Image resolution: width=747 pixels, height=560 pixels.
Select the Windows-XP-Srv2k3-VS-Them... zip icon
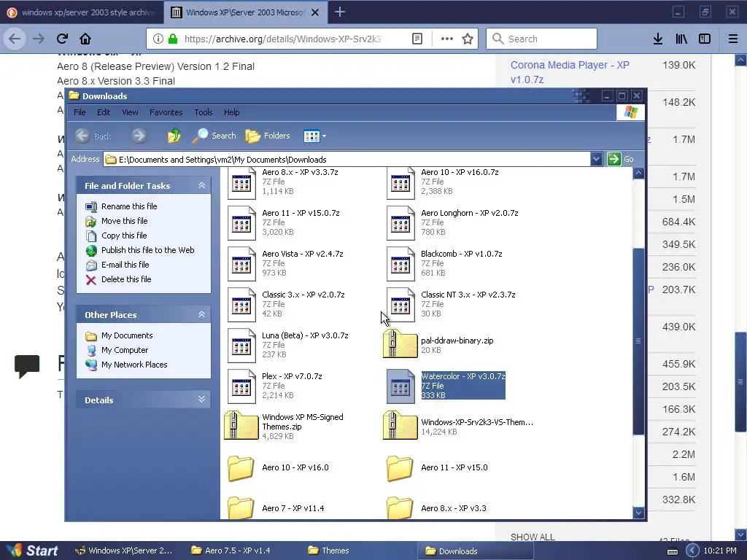(x=400, y=425)
